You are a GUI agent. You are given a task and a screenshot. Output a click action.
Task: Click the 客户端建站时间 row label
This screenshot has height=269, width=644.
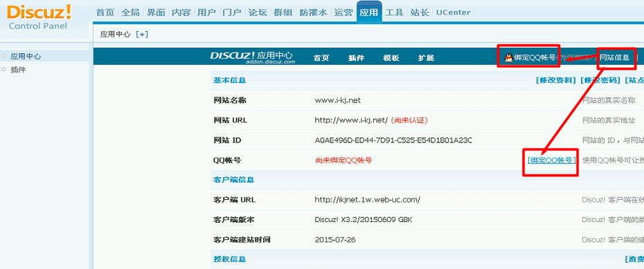click(x=242, y=239)
